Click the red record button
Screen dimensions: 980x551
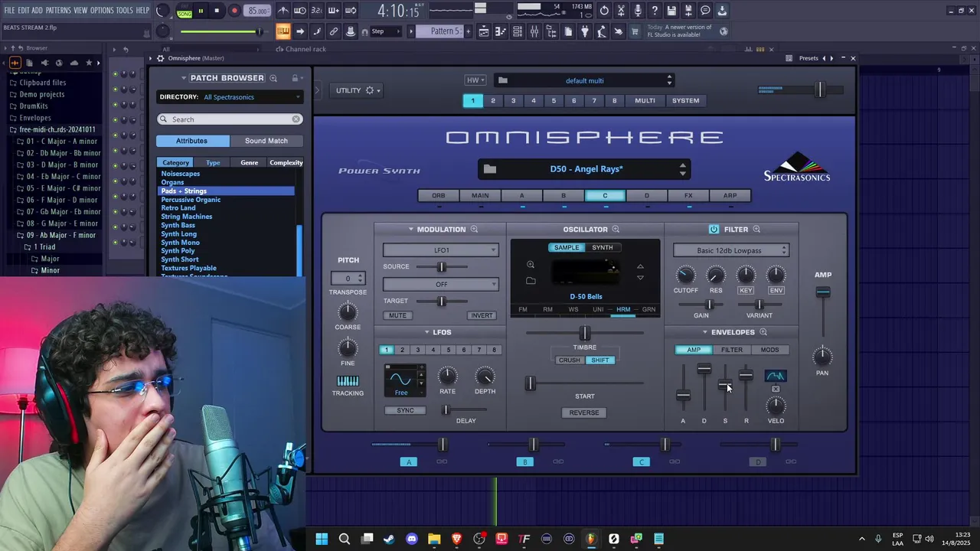pyautogui.click(x=234, y=11)
